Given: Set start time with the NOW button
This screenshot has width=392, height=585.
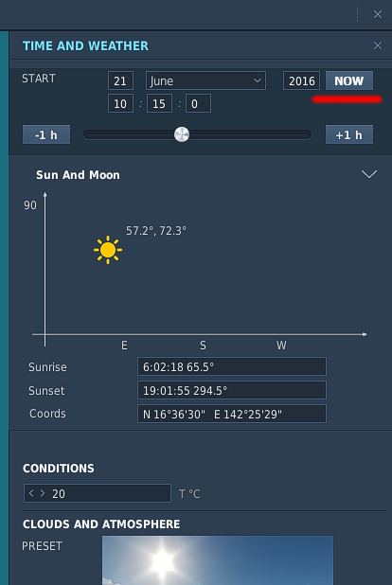Looking at the screenshot, I should (349, 80).
